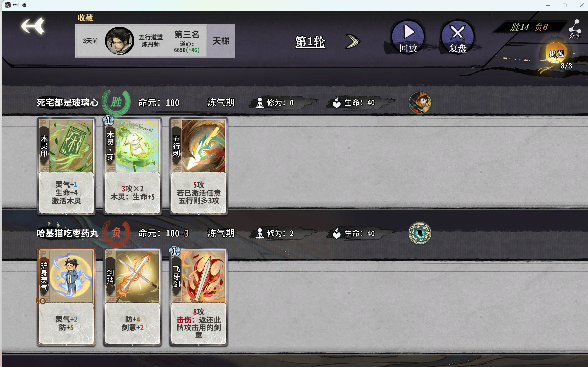Click the red 负 defeat seal
The image size is (588, 367).
pyautogui.click(x=116, y=233)
